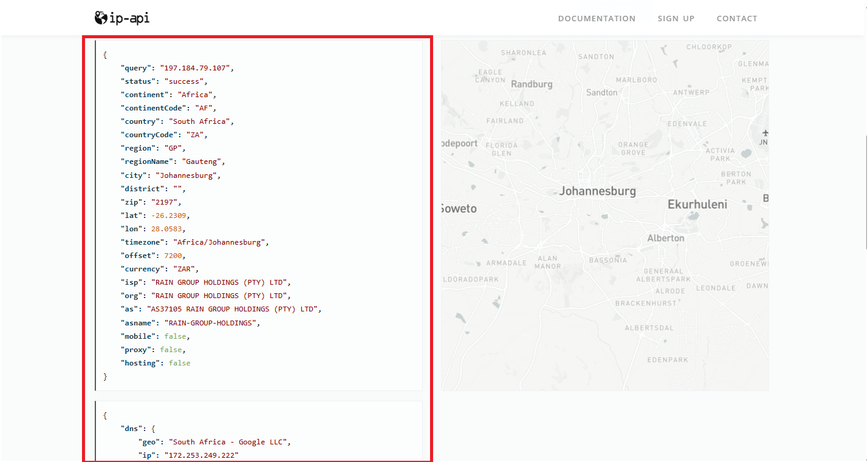Select the isp value in the JSON
This screenshot has height=462, width=868.
coord(219,282)
